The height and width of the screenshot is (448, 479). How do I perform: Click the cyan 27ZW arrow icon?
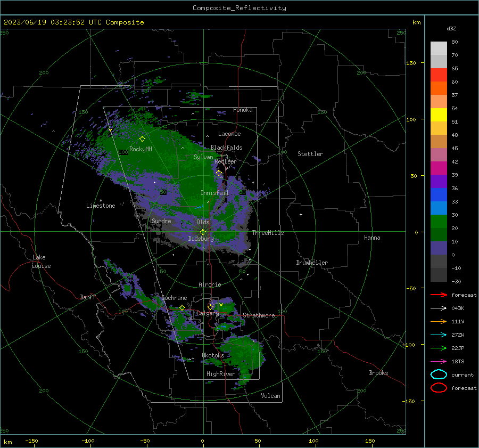pos(439,335)
